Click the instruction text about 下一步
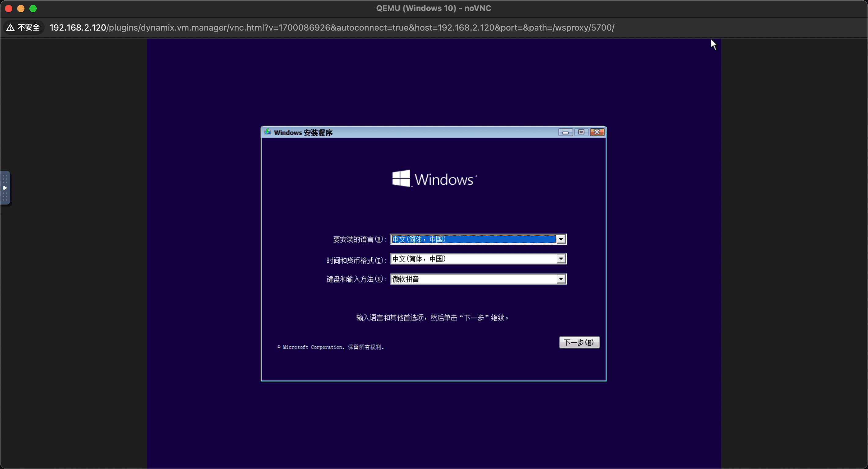Image resolution: width=868 pixels, height=469 pixels. pyautogui.click(x=432, y=318)
